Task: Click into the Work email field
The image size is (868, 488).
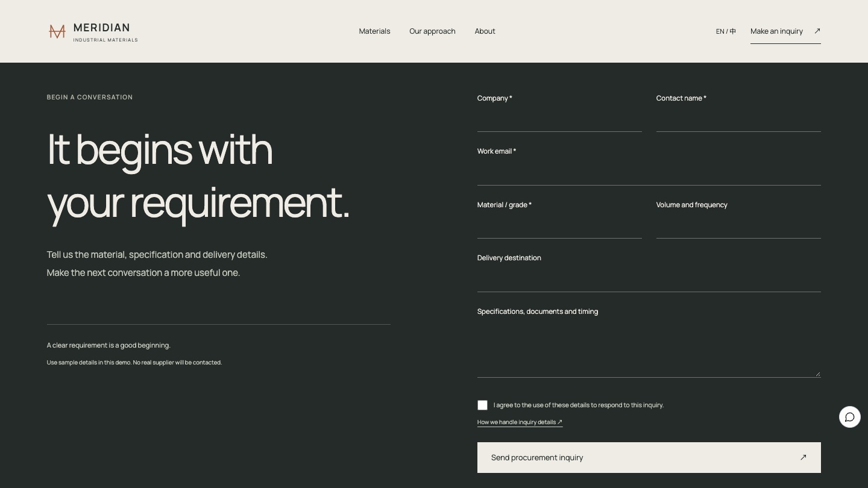Action: (x=649, y=173)
